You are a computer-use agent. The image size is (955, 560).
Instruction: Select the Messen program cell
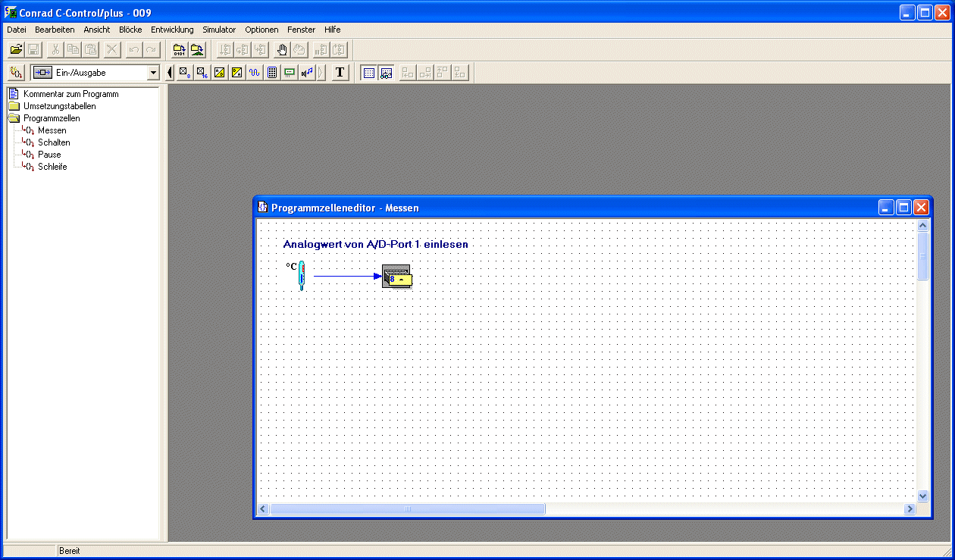coord(52,130)
